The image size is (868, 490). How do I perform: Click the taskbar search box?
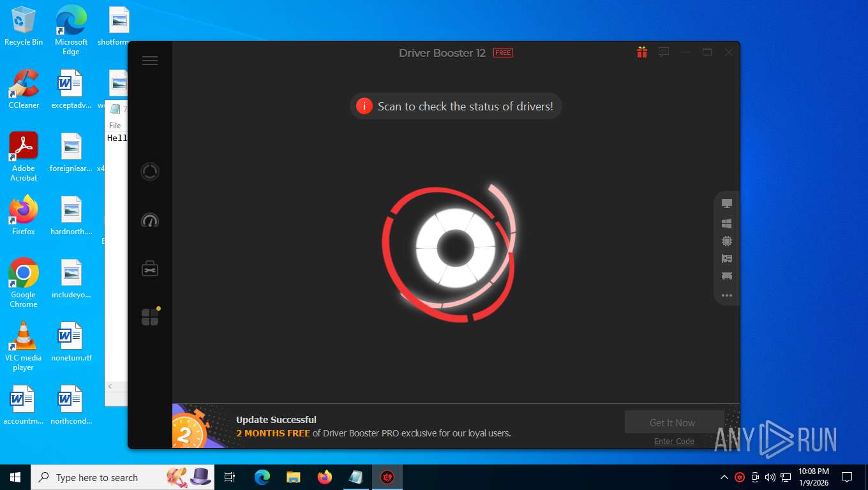[x=124, y=477]
